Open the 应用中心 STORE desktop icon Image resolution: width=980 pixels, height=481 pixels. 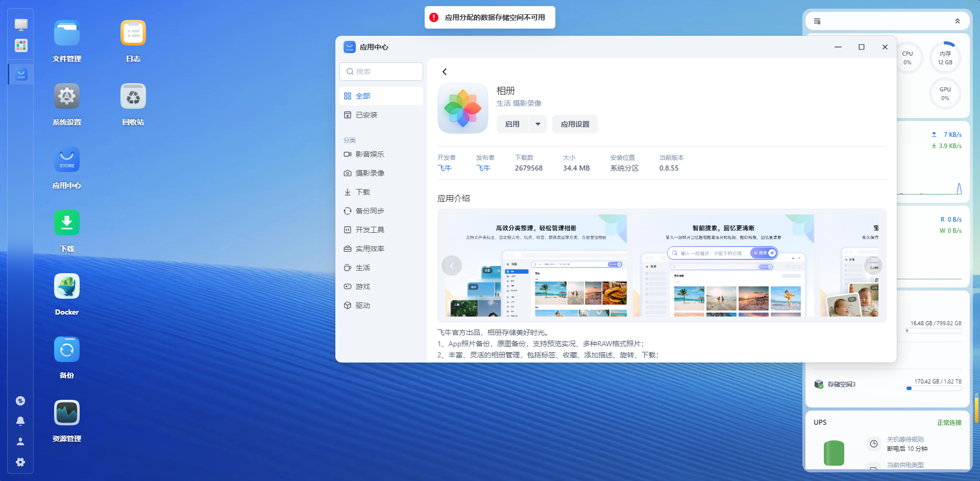coord(67,159)
